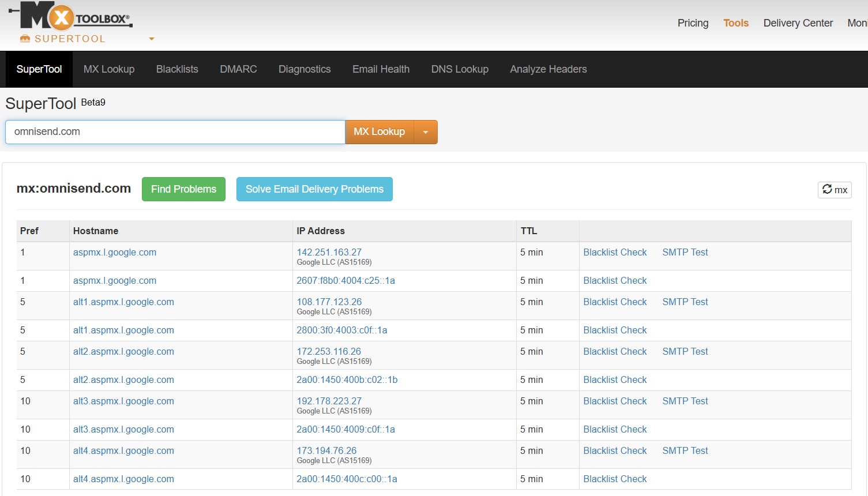Run the orange MX Lookup button

click(379, 132)
